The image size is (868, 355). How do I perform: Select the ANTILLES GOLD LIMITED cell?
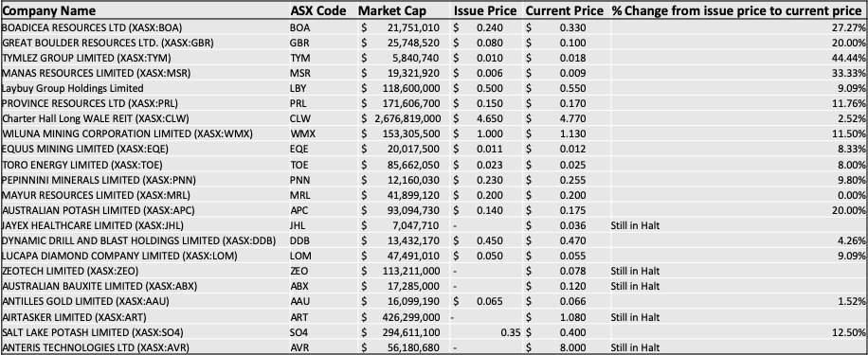(144, 301)
